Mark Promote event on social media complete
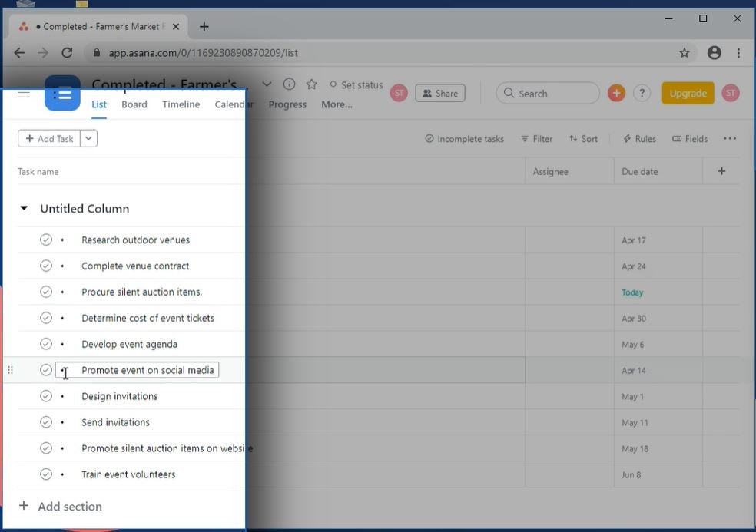Image resolution: width=756 pixels, height=532 pixels. (46, 369)
